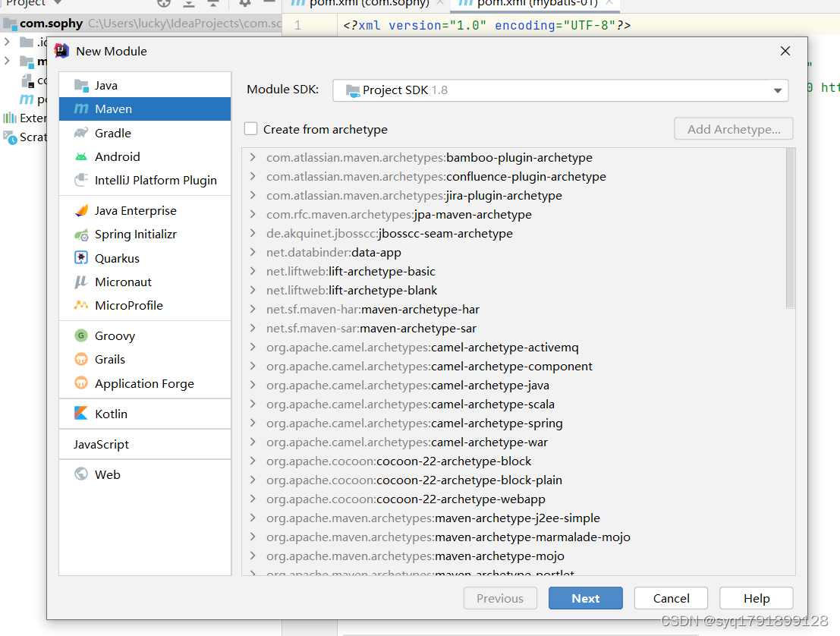Select the camel-archetype-spring row
The image size is (840, 636).
click(514, 423)
